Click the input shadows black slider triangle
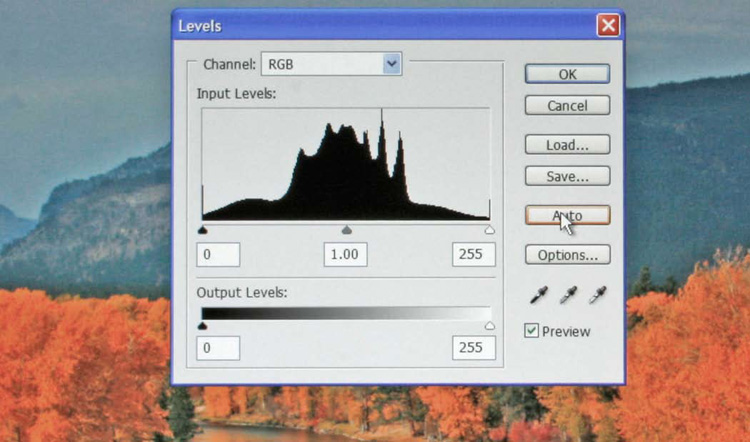 coord(203,230)
